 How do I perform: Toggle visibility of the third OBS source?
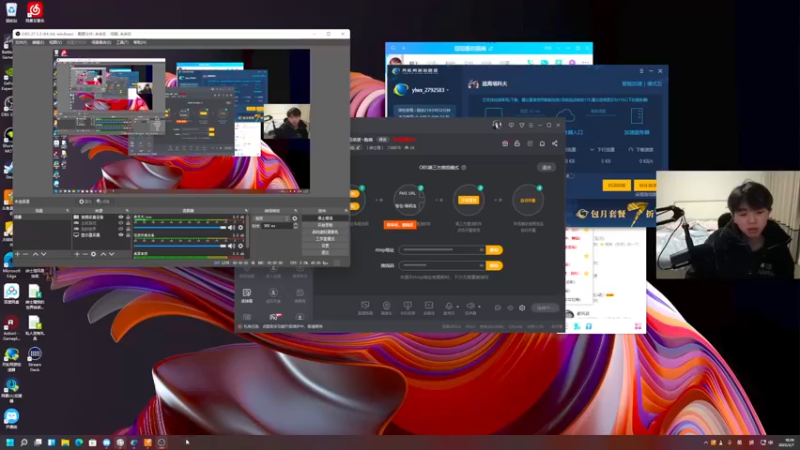click(121, 229)
